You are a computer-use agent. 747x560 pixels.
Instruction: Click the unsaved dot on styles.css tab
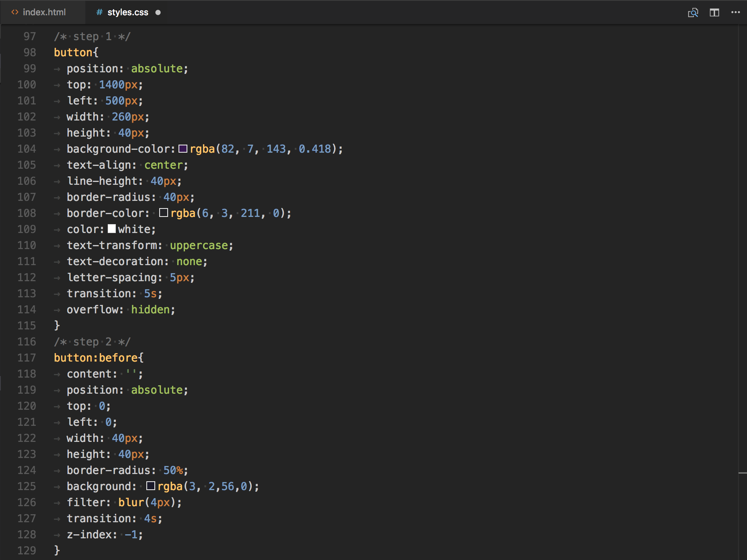coord(158,12)
